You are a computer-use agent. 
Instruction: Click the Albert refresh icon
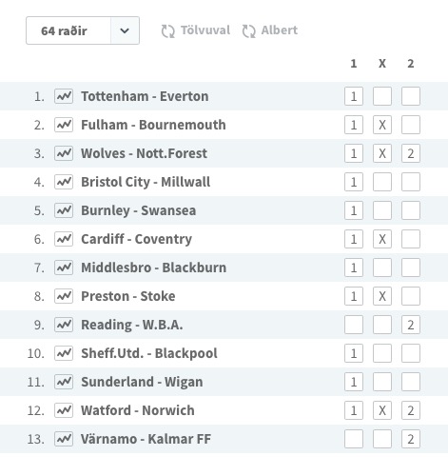click(249, 31)
